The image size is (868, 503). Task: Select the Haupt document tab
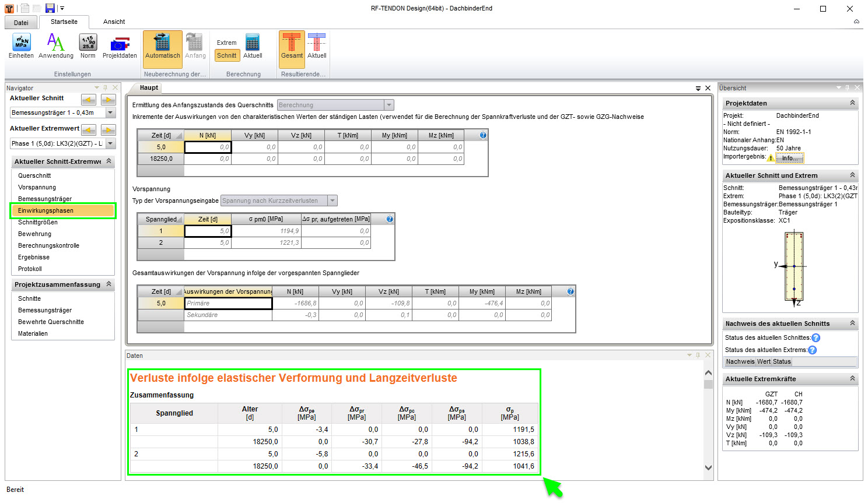pyautogui.click(x=149, y=88)
